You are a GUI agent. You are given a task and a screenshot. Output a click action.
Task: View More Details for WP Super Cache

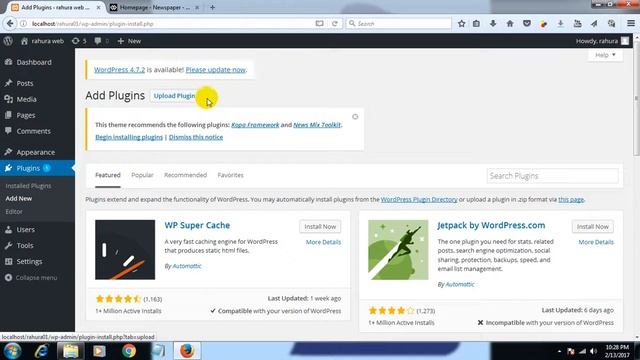[x=323, y=242]
